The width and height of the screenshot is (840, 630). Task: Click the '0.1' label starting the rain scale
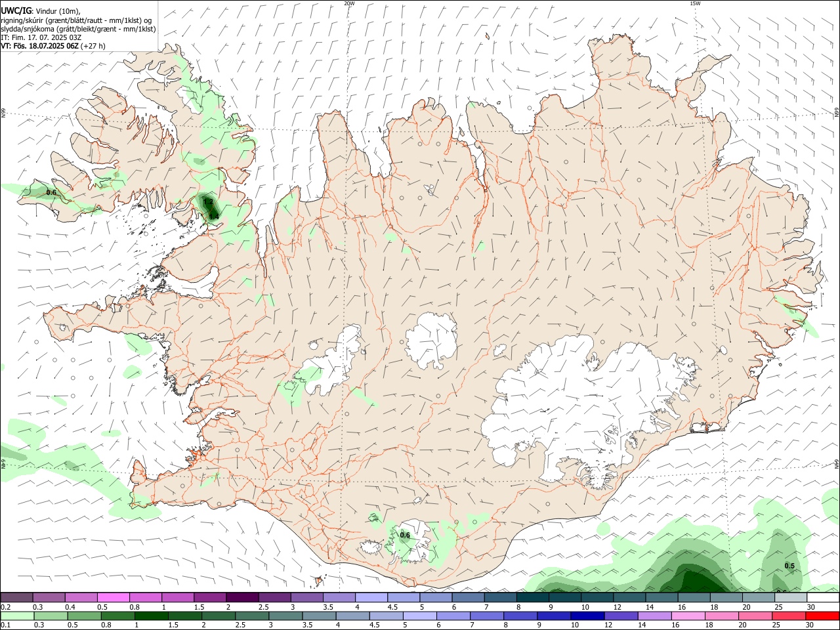tap(5, 625)
